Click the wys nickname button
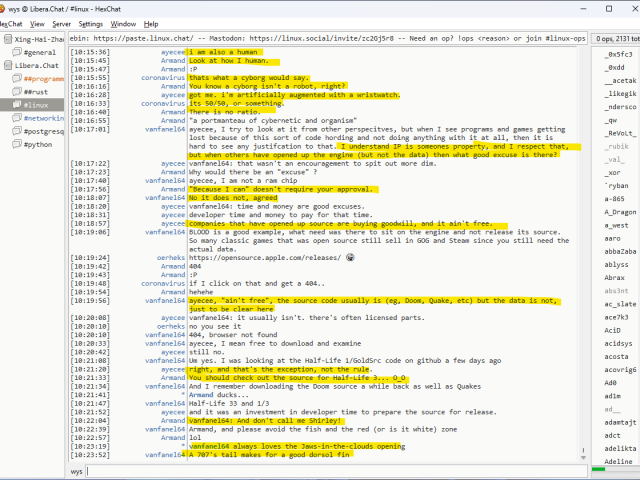The image size is (640, 480). (77, 470)
